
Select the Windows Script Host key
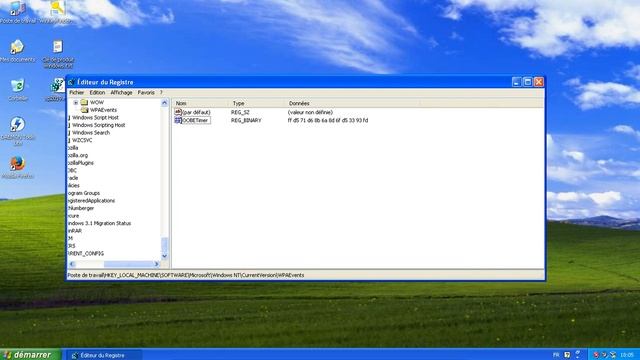point(95,118)
